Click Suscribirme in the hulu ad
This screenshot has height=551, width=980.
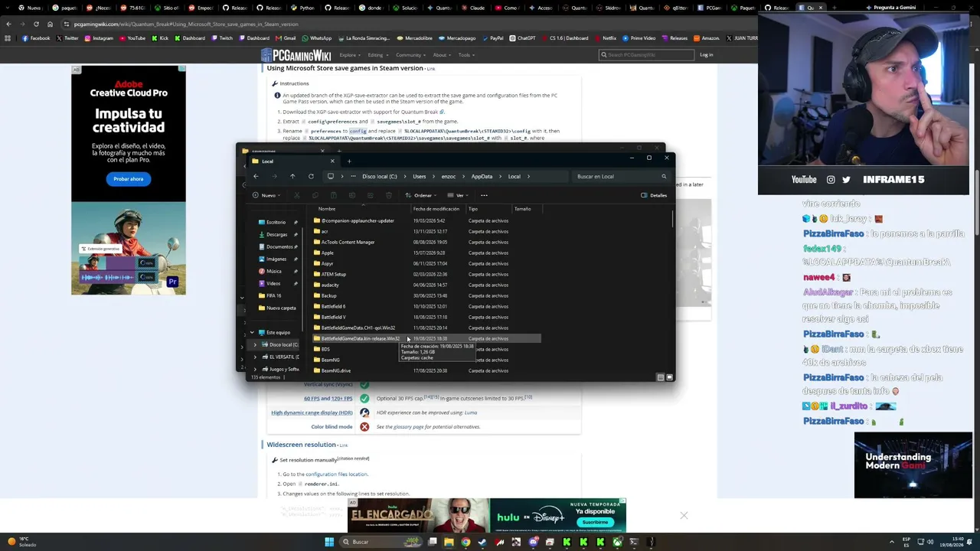596,523
